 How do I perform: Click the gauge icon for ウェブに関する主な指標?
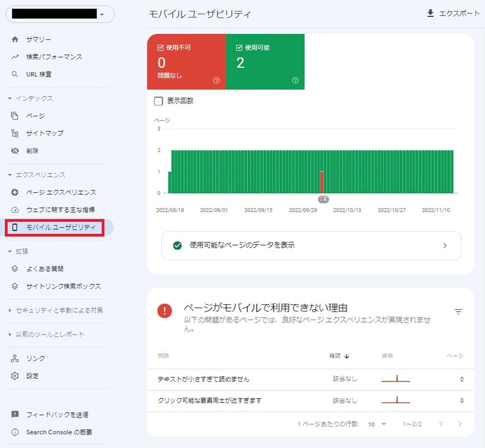pos(15,210)
